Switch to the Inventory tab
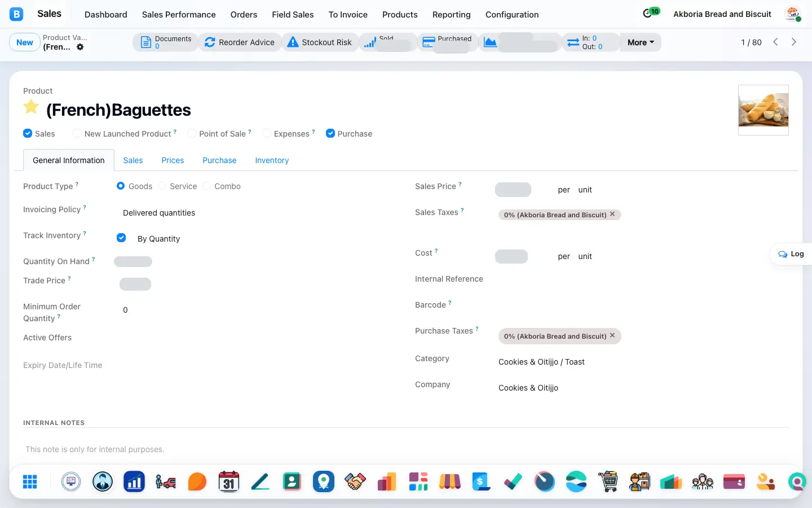812x508 pixels. 272,160
